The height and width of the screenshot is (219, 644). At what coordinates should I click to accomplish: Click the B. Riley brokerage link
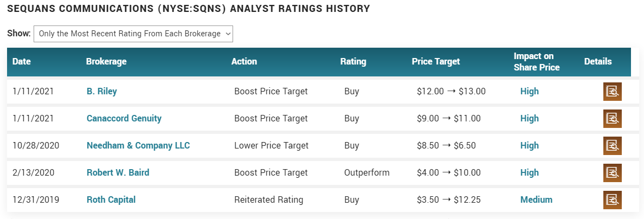102,91
